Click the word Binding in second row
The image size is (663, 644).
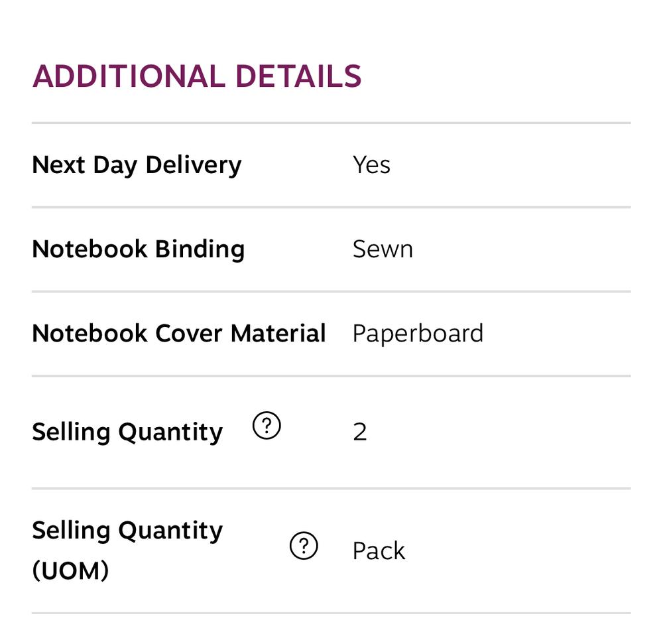click(x=200, y=249)
